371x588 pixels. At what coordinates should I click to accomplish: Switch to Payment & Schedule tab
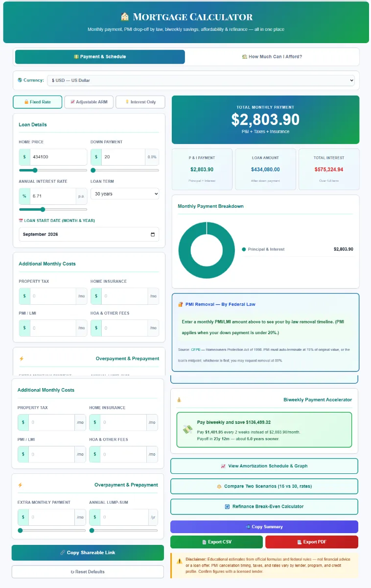[100, 57]
